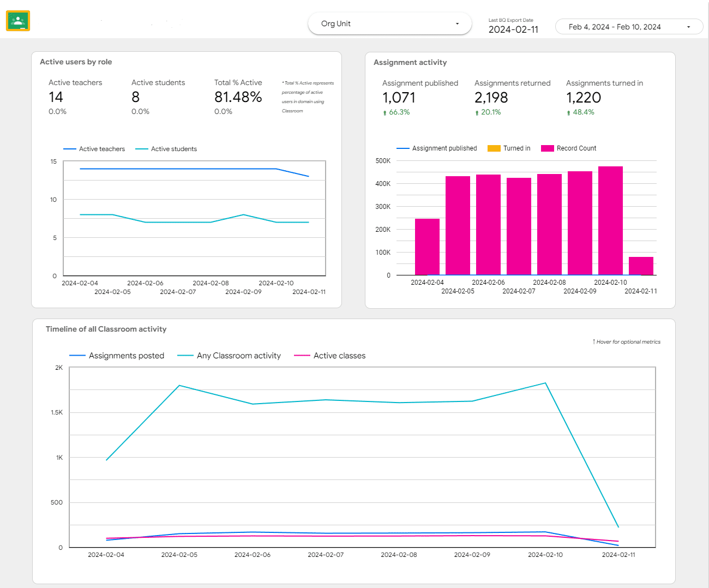
Task: Select the Active students teal line marker
Action: (x=142, y=148)
